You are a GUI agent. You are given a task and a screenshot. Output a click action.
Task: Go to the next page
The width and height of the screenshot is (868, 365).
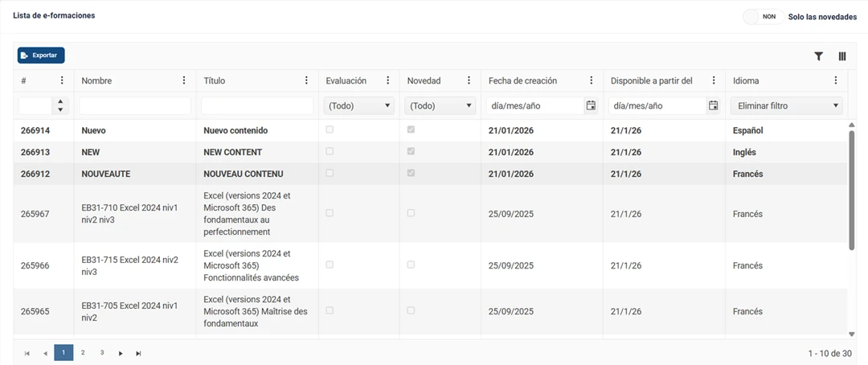[x=120, y=353]
